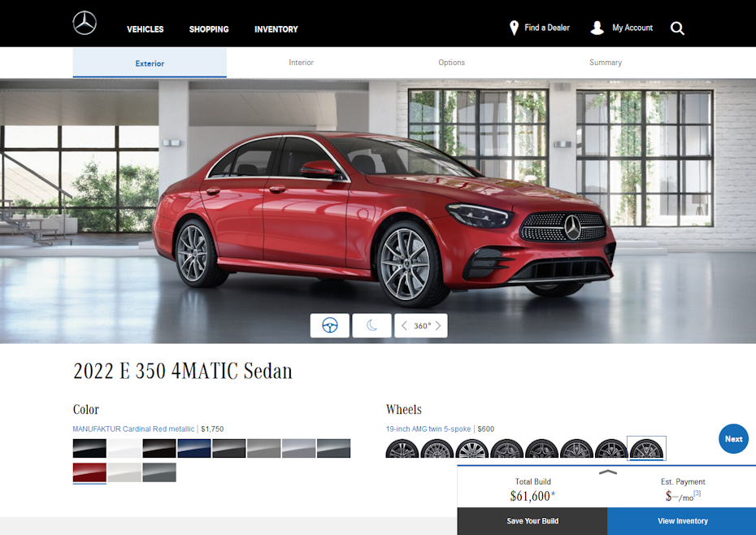The height and width of the screenshot is (535, 756).
Task: Open the VEHICLES menu
Action: tap(145, 29)
